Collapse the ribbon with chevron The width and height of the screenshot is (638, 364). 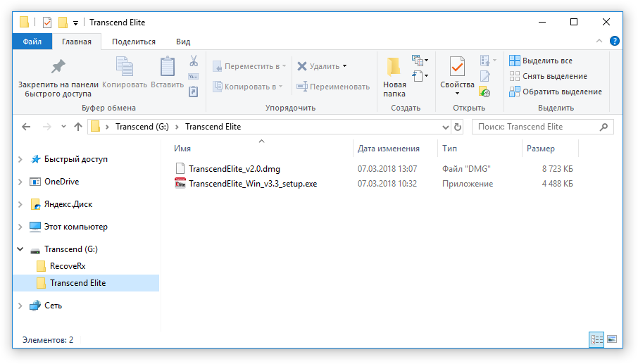tap(599, 41)
